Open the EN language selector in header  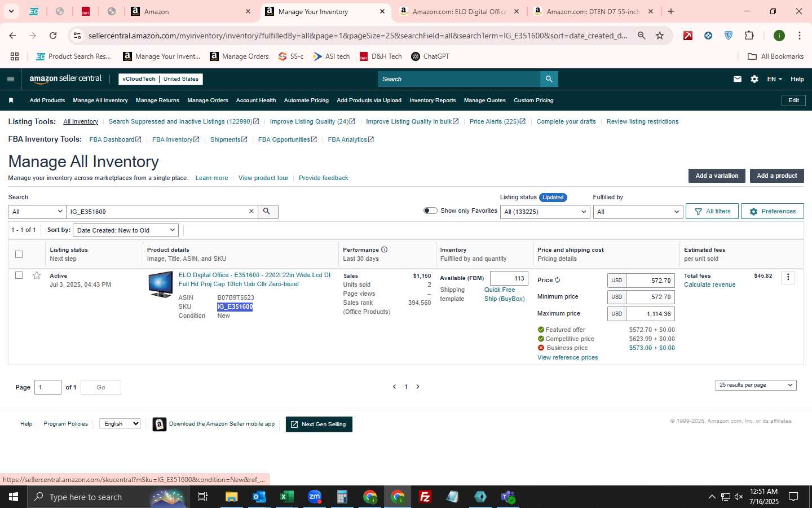click(774, 79)
